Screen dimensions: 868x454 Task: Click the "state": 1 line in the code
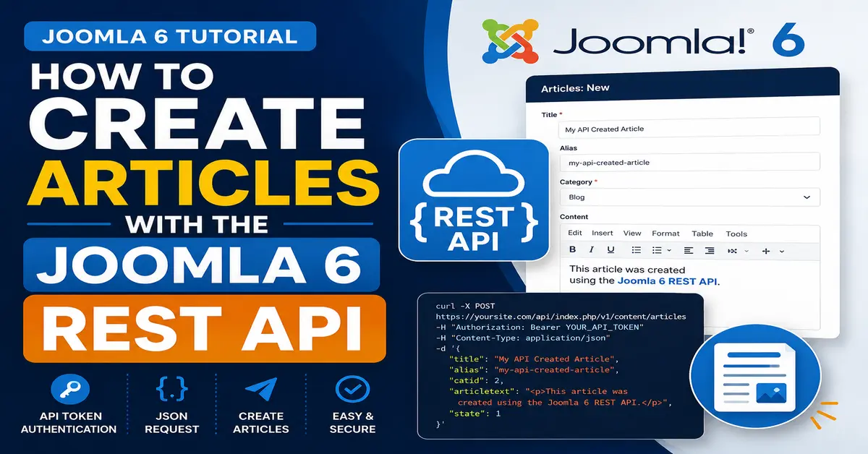[x=475, y=414]
